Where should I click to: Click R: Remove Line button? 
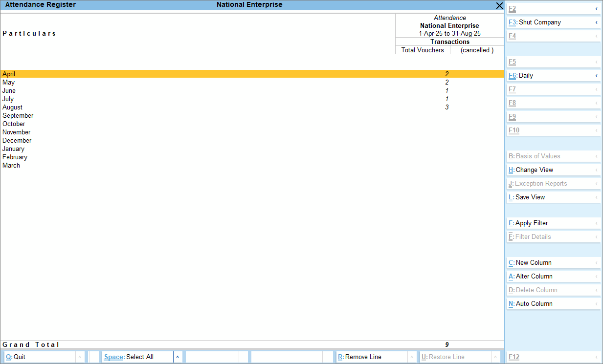[x=372, y=357]
